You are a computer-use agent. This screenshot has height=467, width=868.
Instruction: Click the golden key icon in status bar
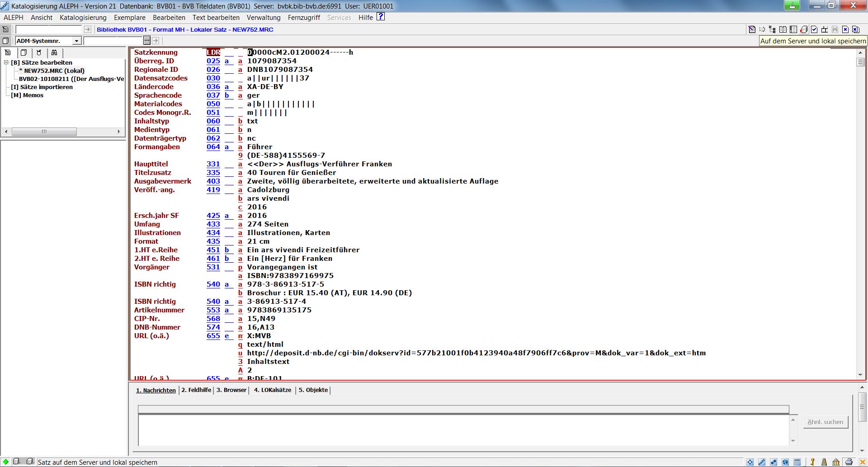click(x=812, y=462)
